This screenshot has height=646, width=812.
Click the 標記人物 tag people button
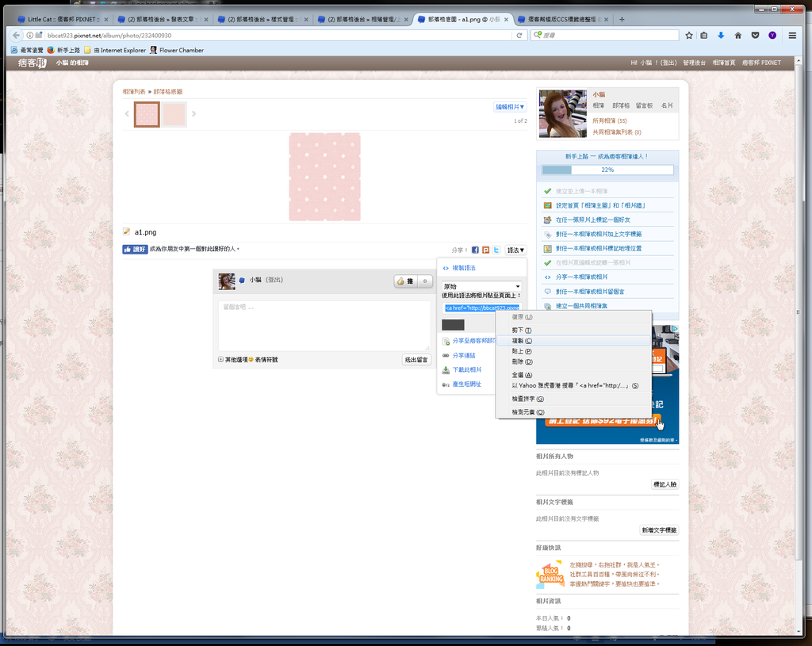665,484
